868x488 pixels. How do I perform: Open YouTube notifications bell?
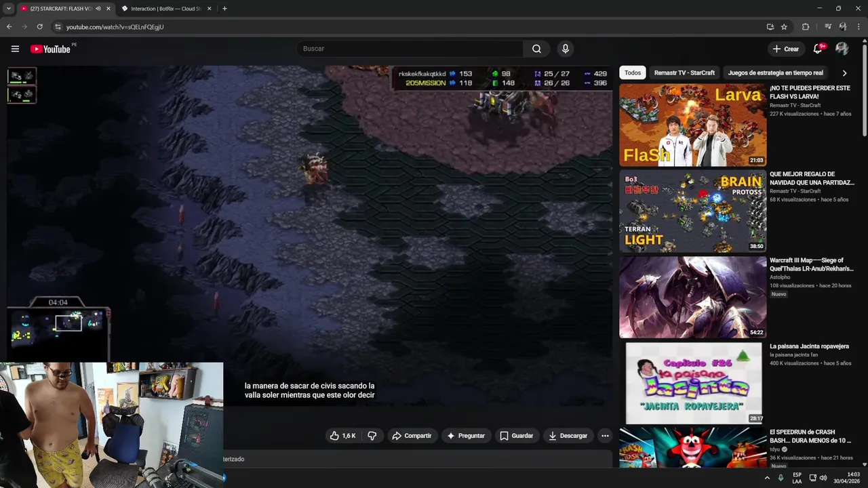point(818,49)
